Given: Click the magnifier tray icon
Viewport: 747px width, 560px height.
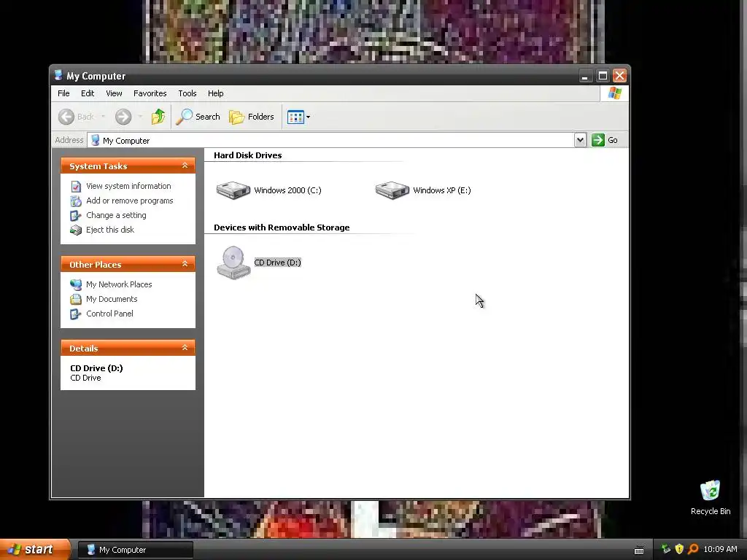Looking at the screenshot, I should click(x=693, y=550).
